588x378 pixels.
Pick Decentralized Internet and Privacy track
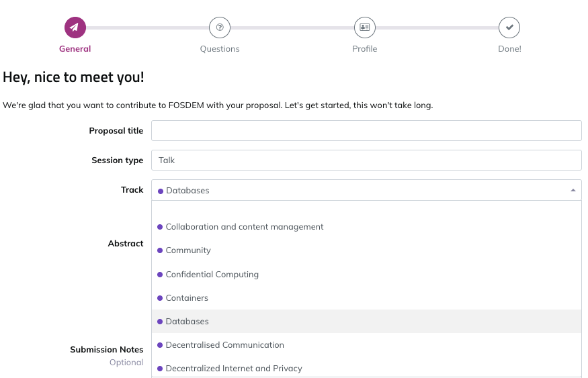pyautogui.click(x=366, y=368)
